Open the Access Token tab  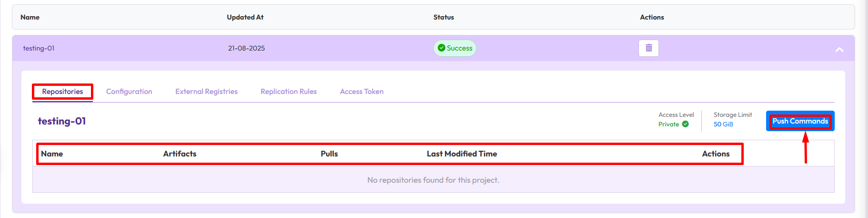tap(361, 92)
